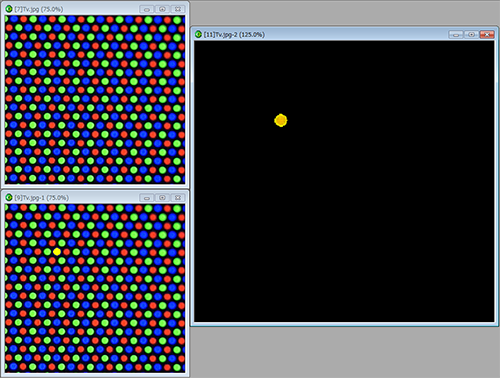Image resolution: width=500 pixels, height=378 pixels.
Task: Click the app icon of [11]Tv.jpg-2 window
Action: [x=198, y=34]
